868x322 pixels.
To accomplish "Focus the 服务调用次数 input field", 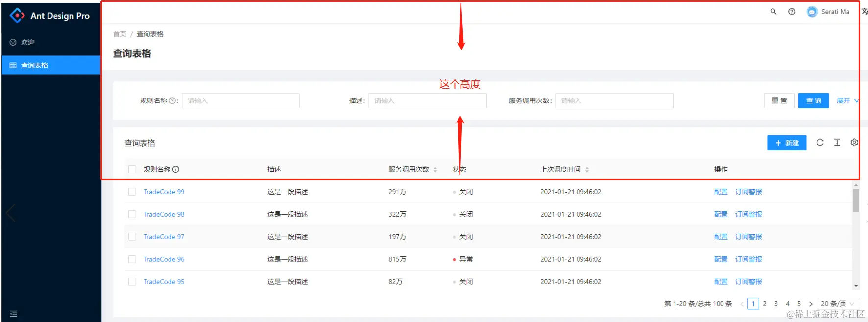I will tap(614, 101).
